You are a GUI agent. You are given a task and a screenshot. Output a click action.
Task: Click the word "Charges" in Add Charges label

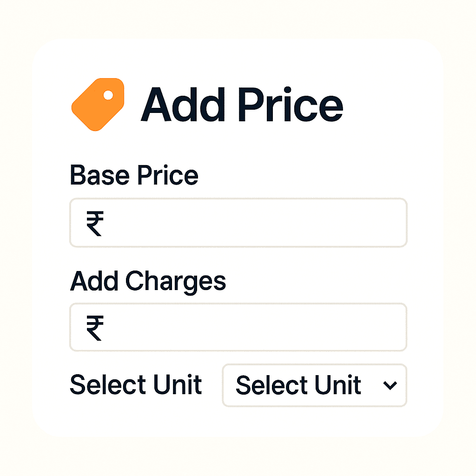tap(176, 282)
